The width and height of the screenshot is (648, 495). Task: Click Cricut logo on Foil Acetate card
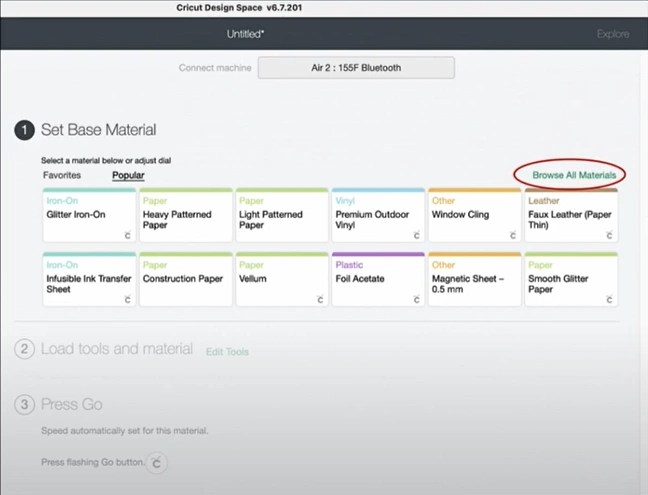point(417,299)
